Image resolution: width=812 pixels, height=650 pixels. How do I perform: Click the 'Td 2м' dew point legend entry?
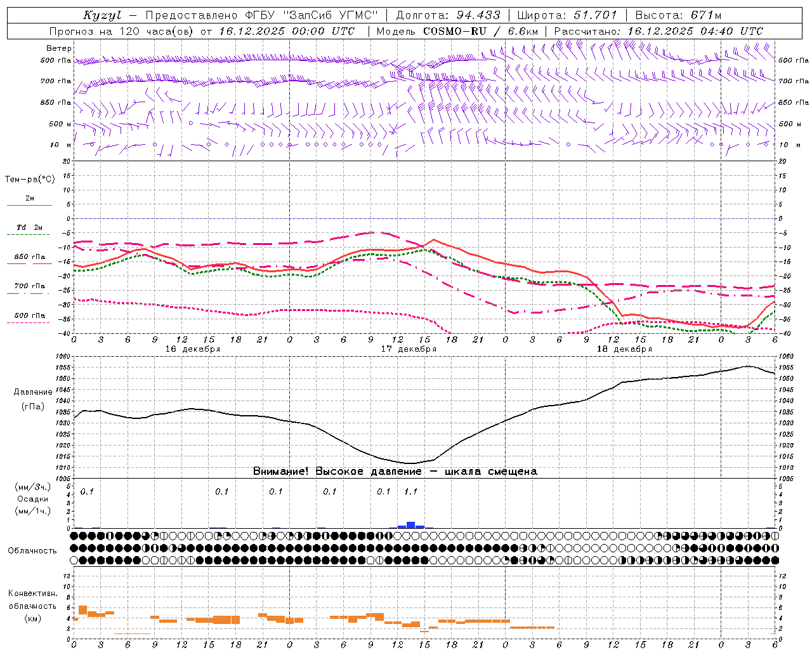point(29,227)
